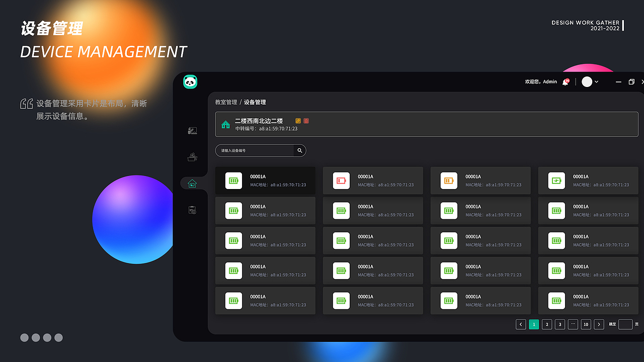Select the orange half battery device icon
This screenshot has width=644, height=362.
coord(449,180)
